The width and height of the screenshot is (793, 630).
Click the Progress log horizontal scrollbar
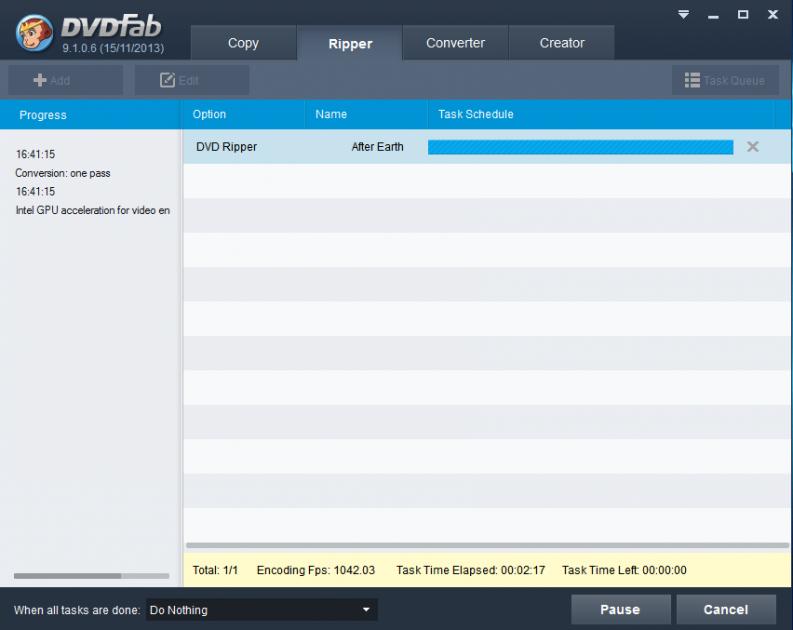click(x=68, y=576)
